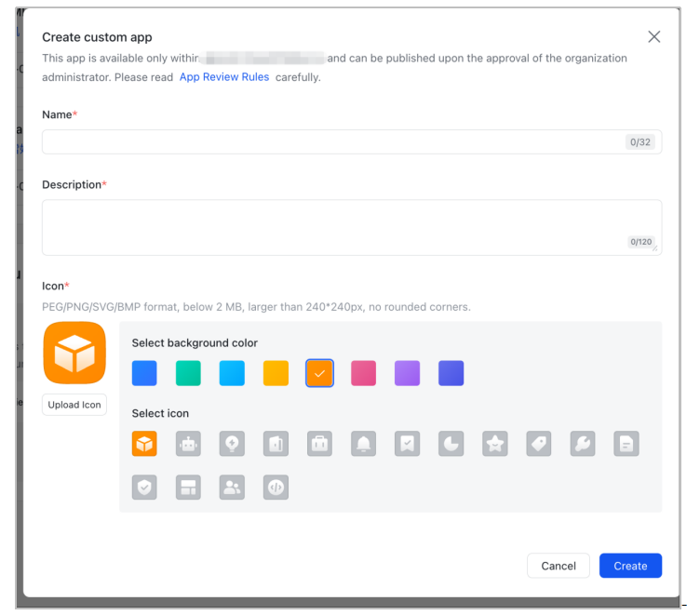Click the Create button

coord(630,566)
